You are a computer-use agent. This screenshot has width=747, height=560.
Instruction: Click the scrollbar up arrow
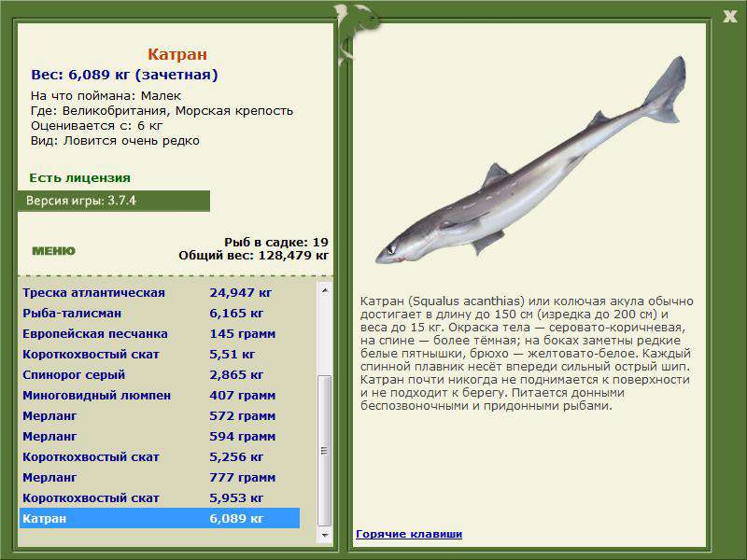(x=324, y=290)
